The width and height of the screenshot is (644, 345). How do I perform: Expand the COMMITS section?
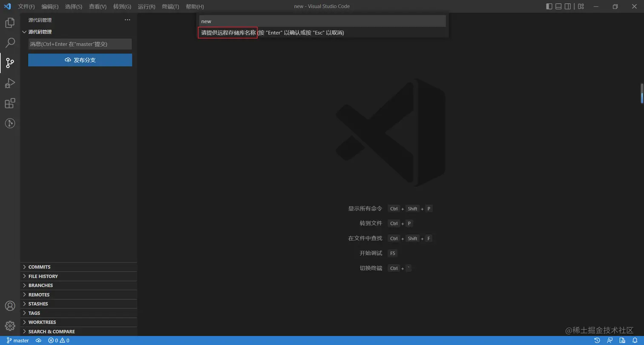pyautogui.click(x=79, y=267)
